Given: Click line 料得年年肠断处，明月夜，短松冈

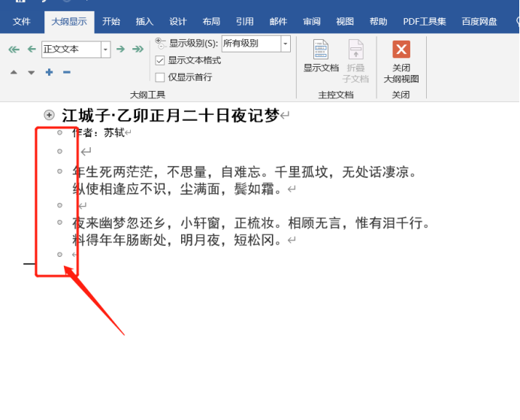Looking at the screenshot, I should click(177, 240).
